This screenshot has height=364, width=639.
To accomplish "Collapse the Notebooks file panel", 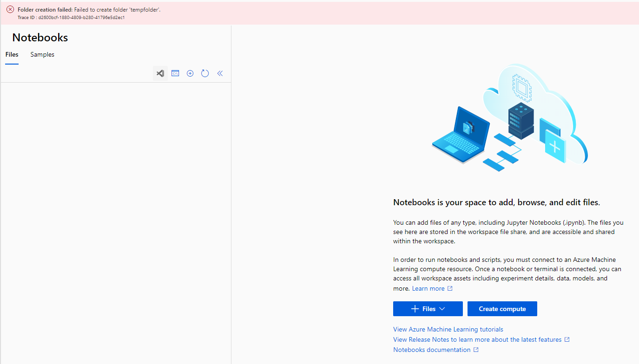I will pos(220,73).
